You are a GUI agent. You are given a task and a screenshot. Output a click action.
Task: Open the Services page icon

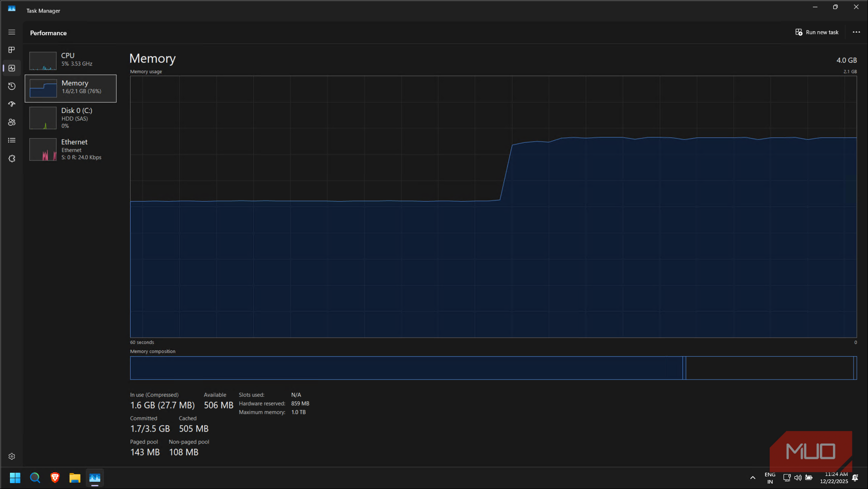coord(12,159)
